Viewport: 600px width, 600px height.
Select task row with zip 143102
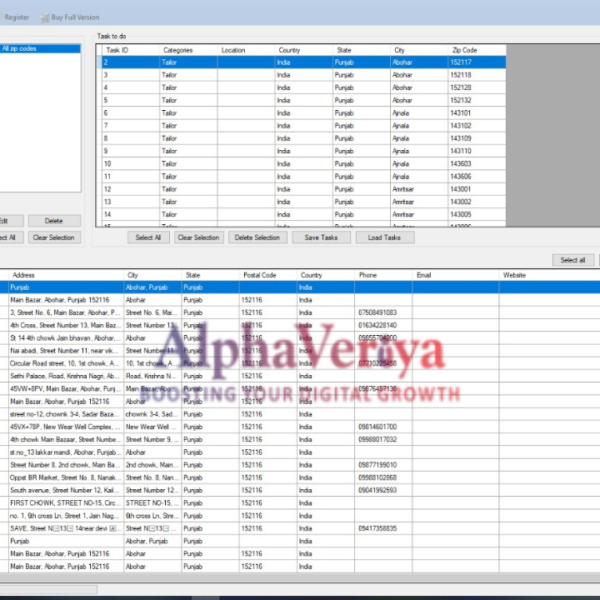click(302, 126)
